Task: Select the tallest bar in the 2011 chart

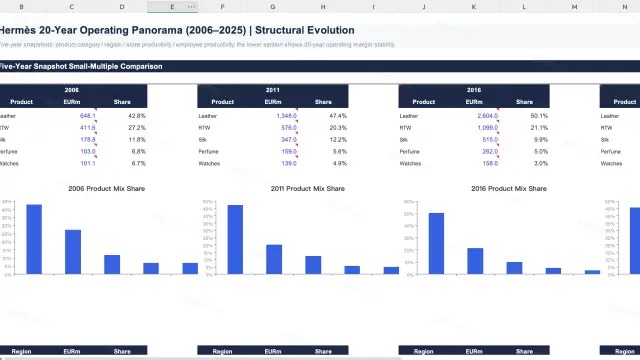Action: [235, 239]
